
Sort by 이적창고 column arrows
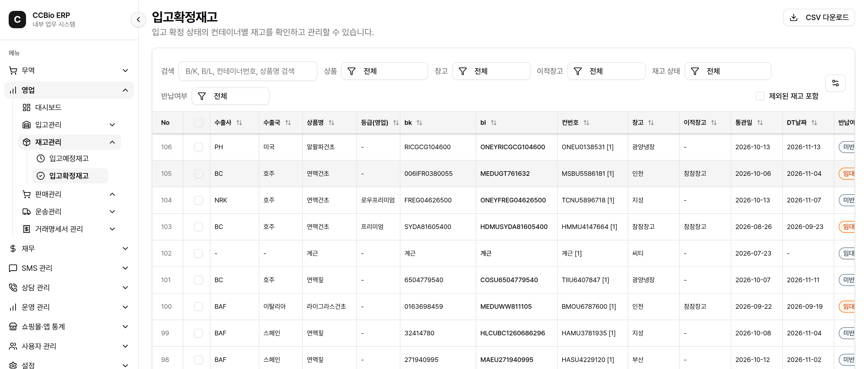(x=714, y=123)
